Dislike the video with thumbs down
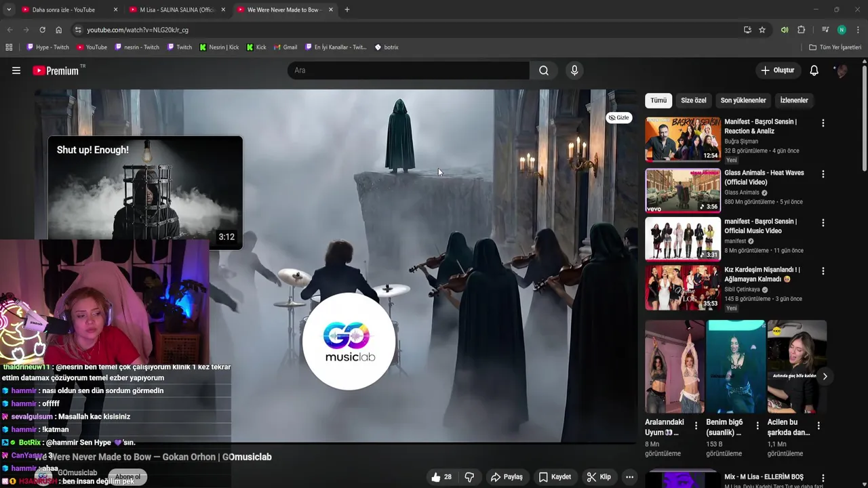 pyautogui.click(x=469, y=477)
